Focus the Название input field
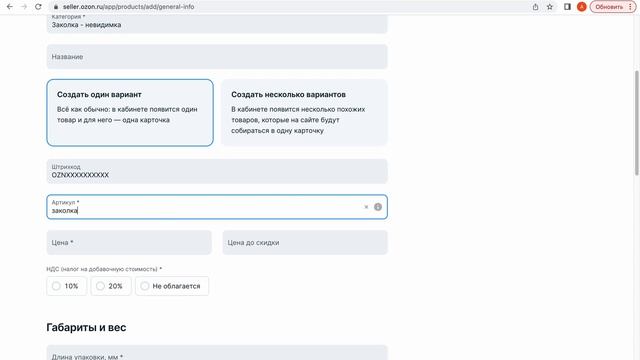The width and height of the screenshot is (640, 360). pyautogui.click(x=217, y=57)
